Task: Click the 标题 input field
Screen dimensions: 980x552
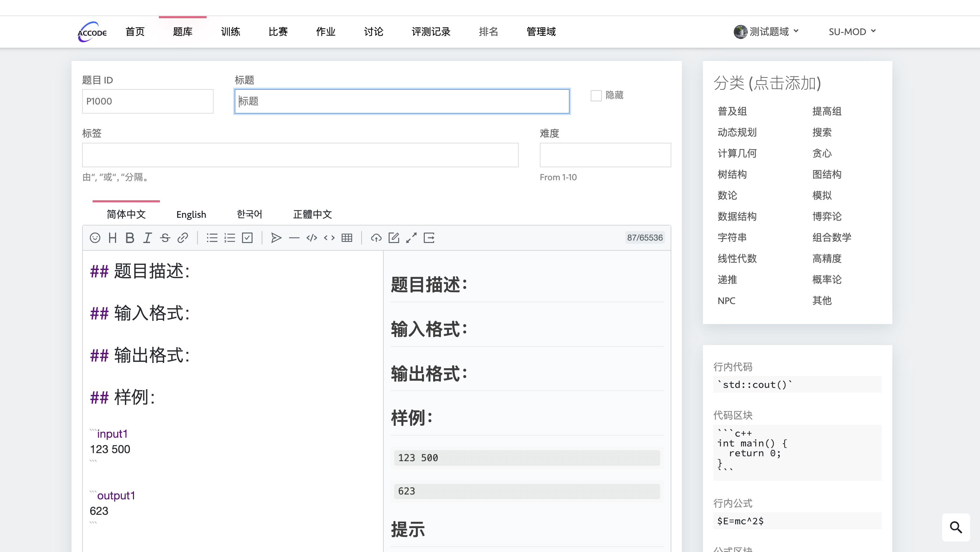Action: click(x=402, y=101)
